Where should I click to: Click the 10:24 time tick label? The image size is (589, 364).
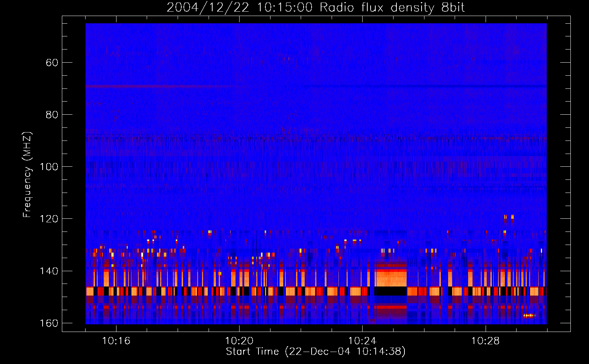pos(362,341)
